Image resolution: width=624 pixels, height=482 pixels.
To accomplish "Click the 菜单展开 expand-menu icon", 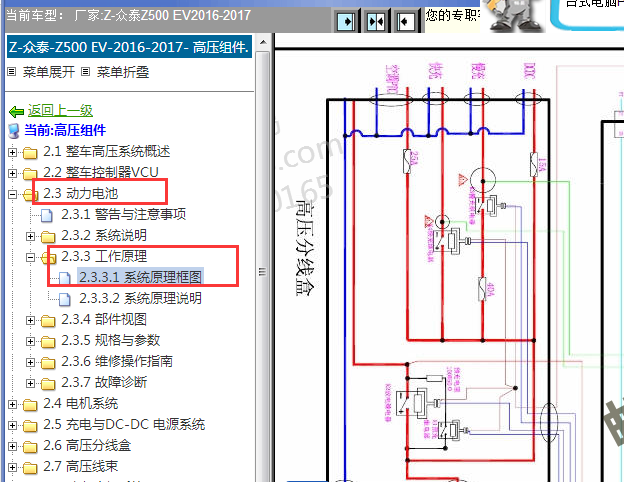I will pyautogui.click(x=12, y=72).
